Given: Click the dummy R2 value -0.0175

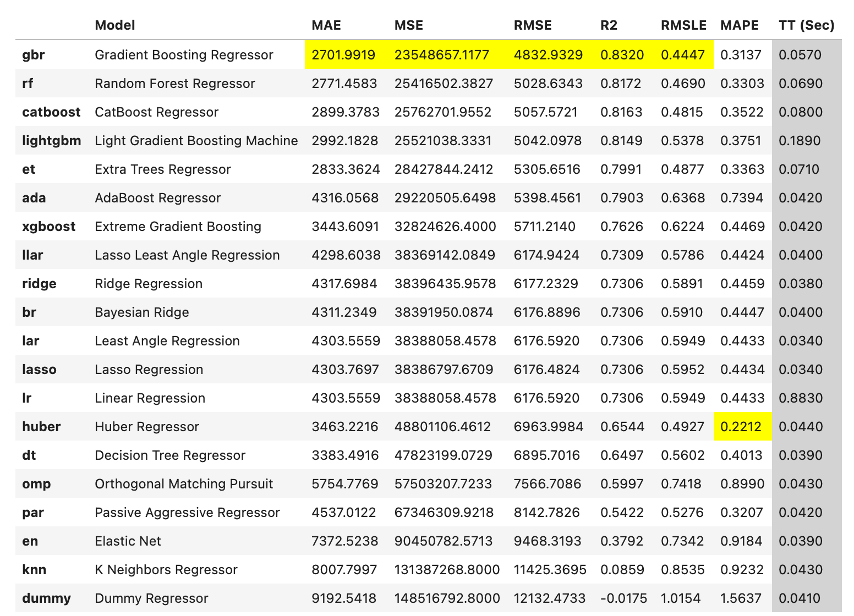Looking at the screenshot, I should coord(623,598).
